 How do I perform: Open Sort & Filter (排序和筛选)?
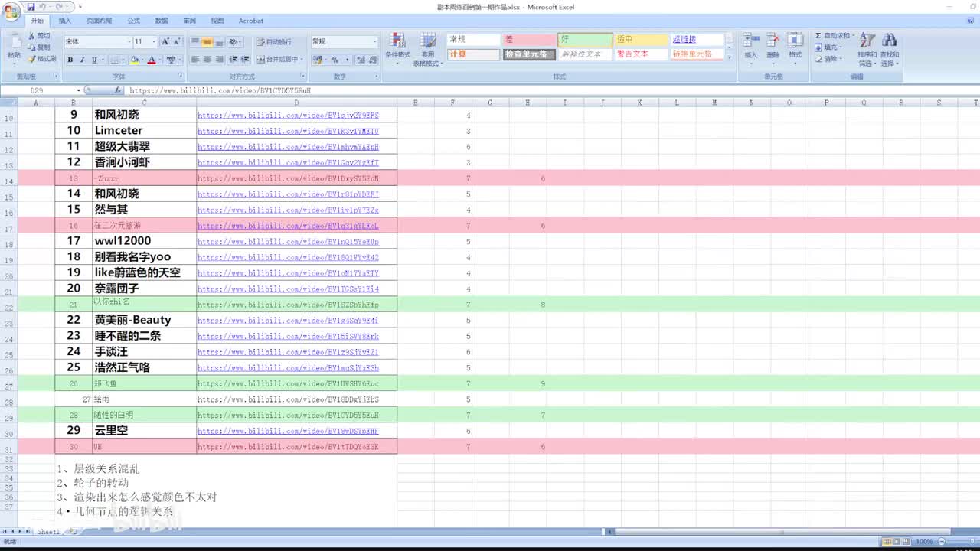click(x=867, y=49)
